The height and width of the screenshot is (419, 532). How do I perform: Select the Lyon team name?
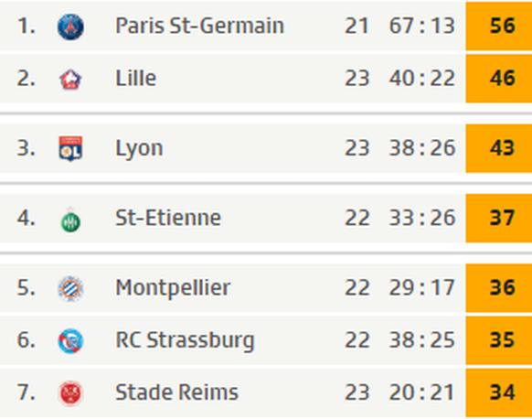(x=139, y=149)
